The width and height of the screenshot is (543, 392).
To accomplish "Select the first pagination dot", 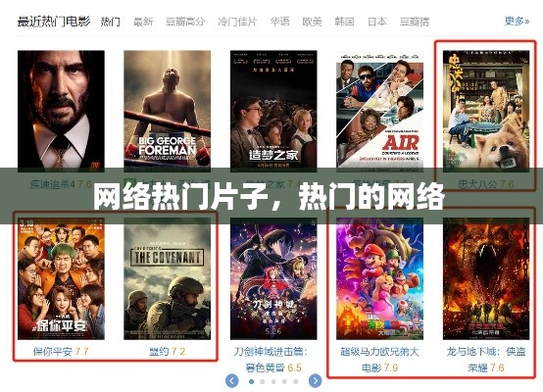I will point(252,381).
